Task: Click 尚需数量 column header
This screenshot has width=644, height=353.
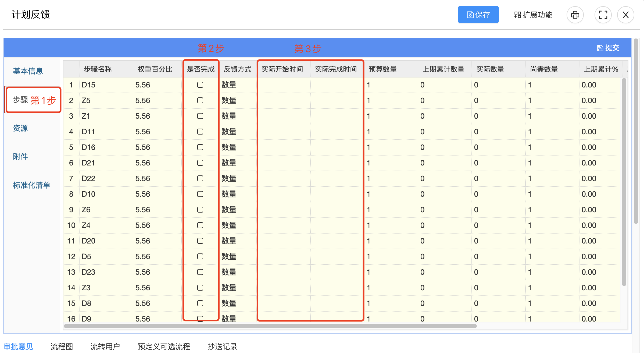Action: click(x=552, y=69)
